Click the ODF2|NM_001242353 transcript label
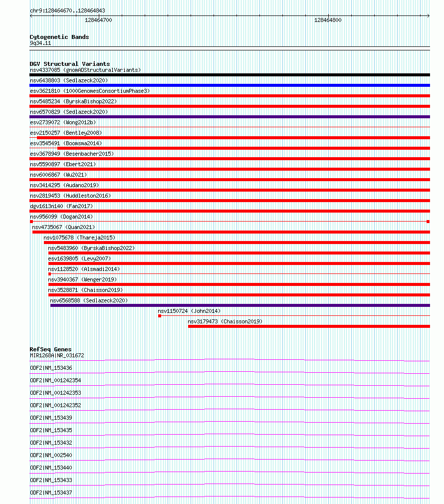 pos(55,393)
